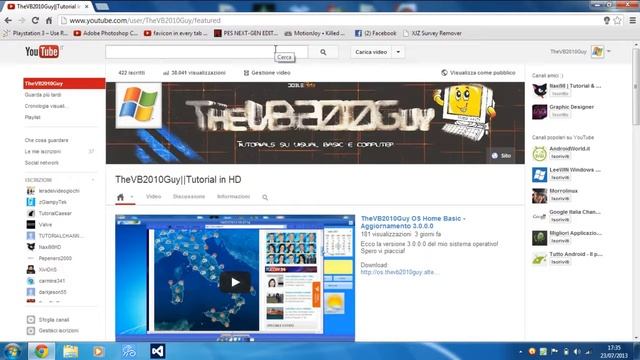
Task: Click the Carica video button
Action: point(371,52)
